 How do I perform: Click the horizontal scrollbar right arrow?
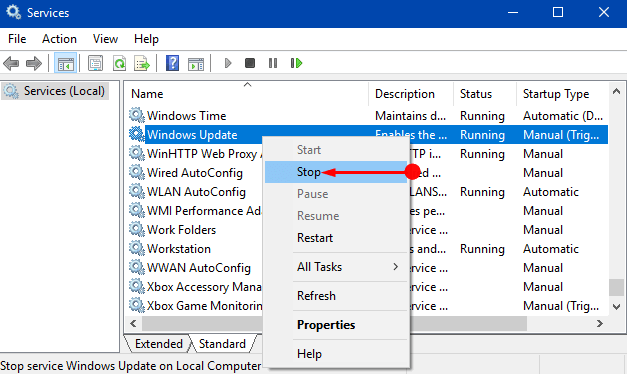[x=599, y=323]
